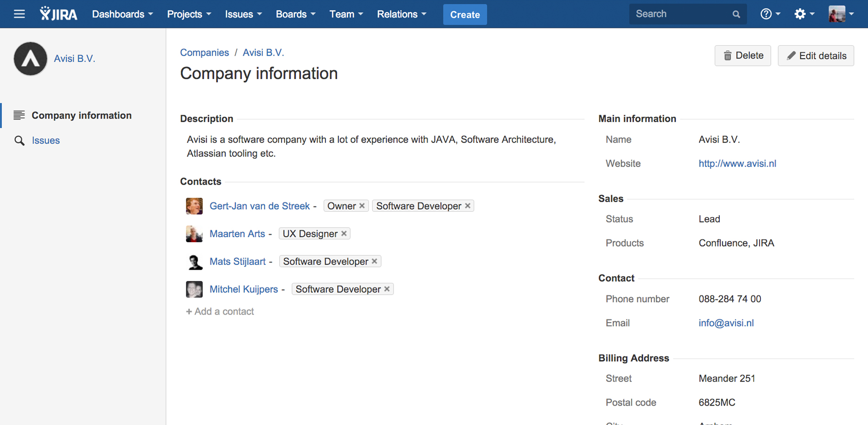Screen dimensions: 868x425
Task: Click the Issues magnifier icon in the sidebar
Action: [19, 140]
